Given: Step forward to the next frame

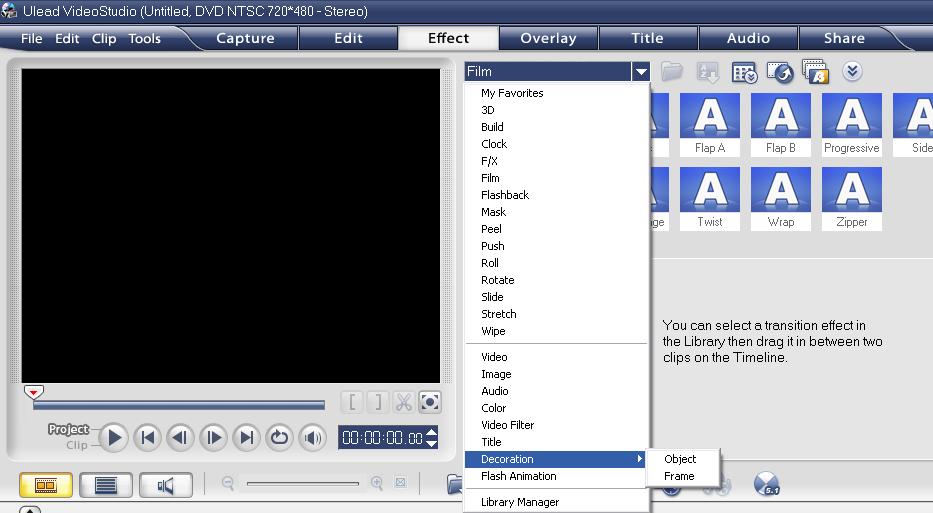Looking at the screenshot, I should [213, 438].
